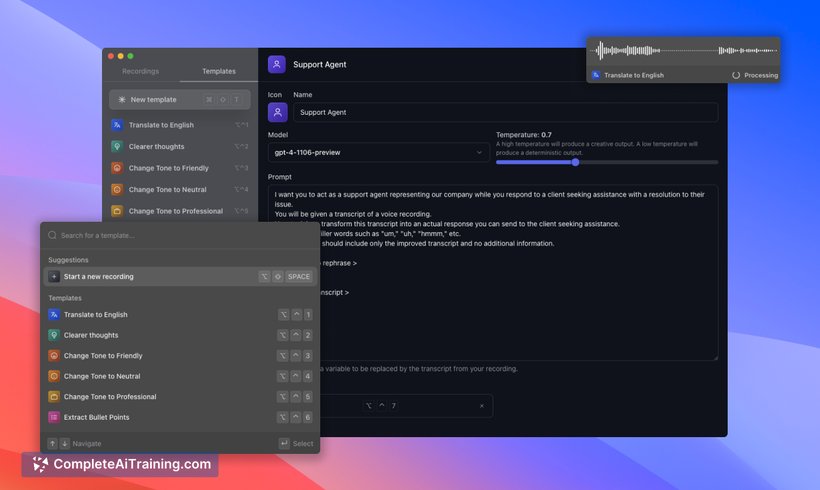The image size is (820, 490).
Task: Open the gpt-4-1106-preview model dropdown
Action: pyautogui.click(x=378, y=152)
